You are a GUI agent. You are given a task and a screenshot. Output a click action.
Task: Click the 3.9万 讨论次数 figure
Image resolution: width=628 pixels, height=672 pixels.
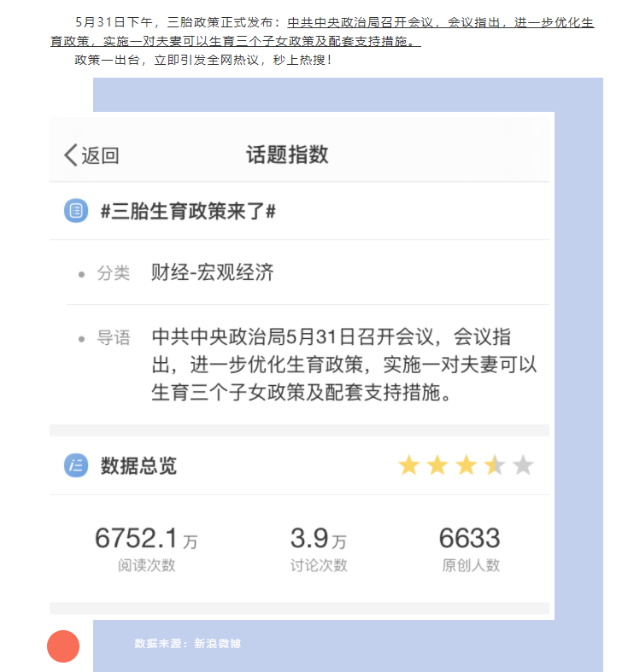[319, 548]
